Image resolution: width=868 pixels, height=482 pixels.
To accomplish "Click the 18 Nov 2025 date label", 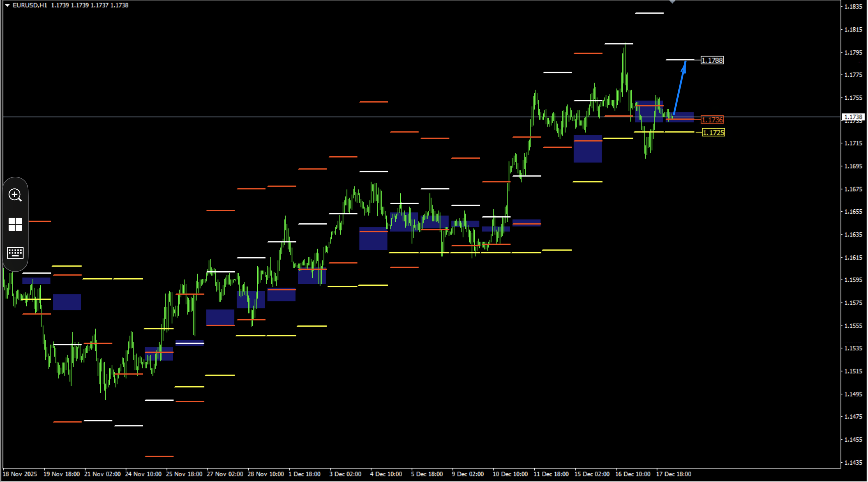I will (20, 474).
